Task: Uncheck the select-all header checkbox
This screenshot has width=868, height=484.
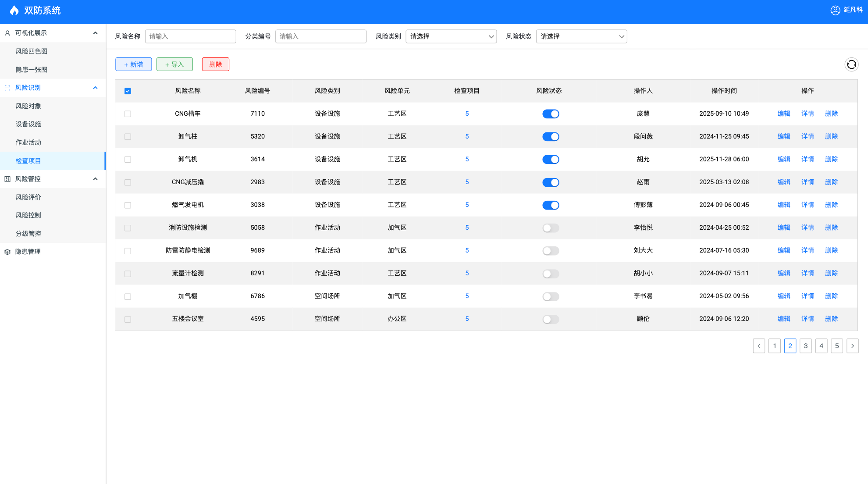Action: (128, 91)
